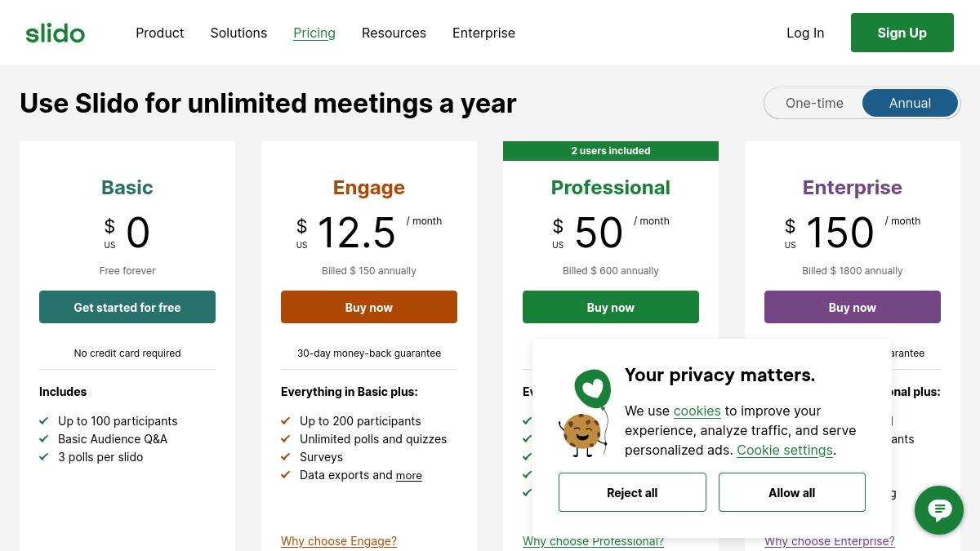Open Cookie settings link
The width and height of the screenshot is (980, 551).
click(785, 450)
